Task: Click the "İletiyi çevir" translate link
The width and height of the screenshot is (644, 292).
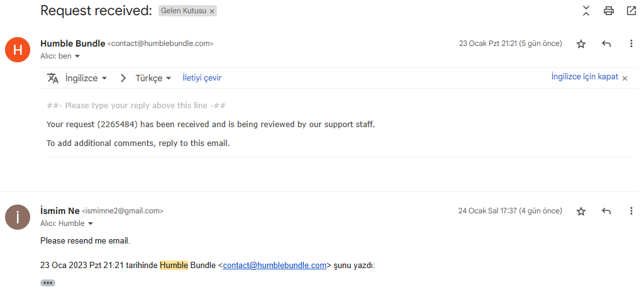Action: pos(202,78)
